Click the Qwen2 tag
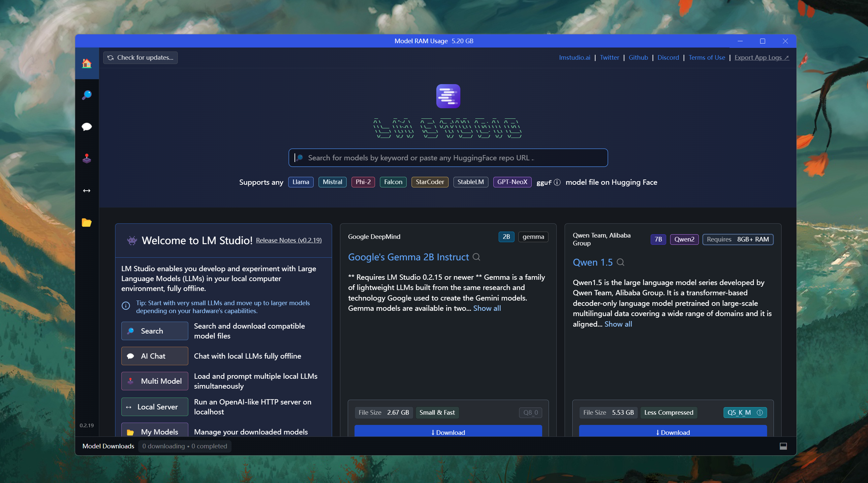The height and width of the screenshot is (483, 868). (684, 239)
